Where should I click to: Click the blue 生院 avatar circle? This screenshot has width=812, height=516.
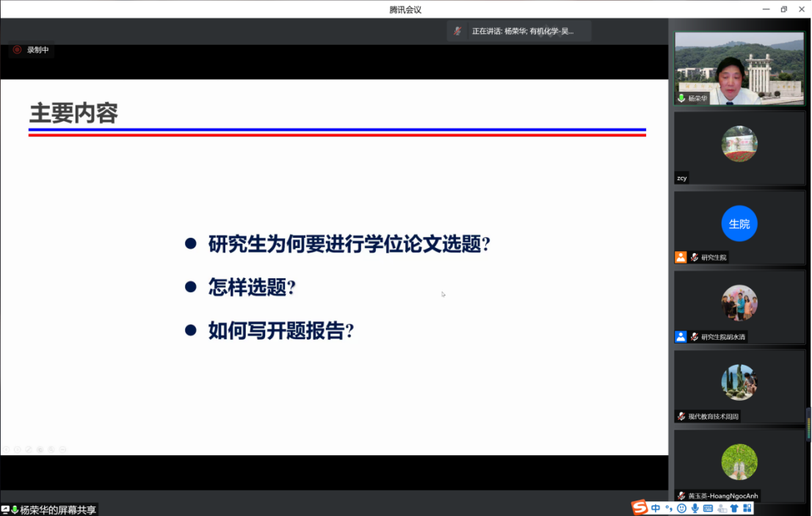pos(739,224)
